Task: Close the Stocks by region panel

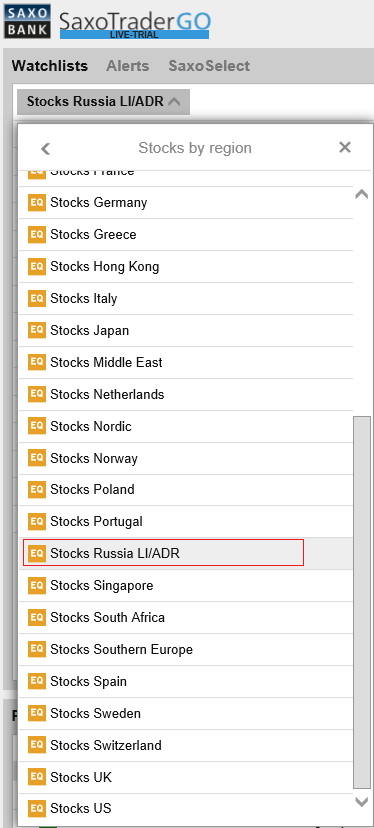Action: [345, 147]
